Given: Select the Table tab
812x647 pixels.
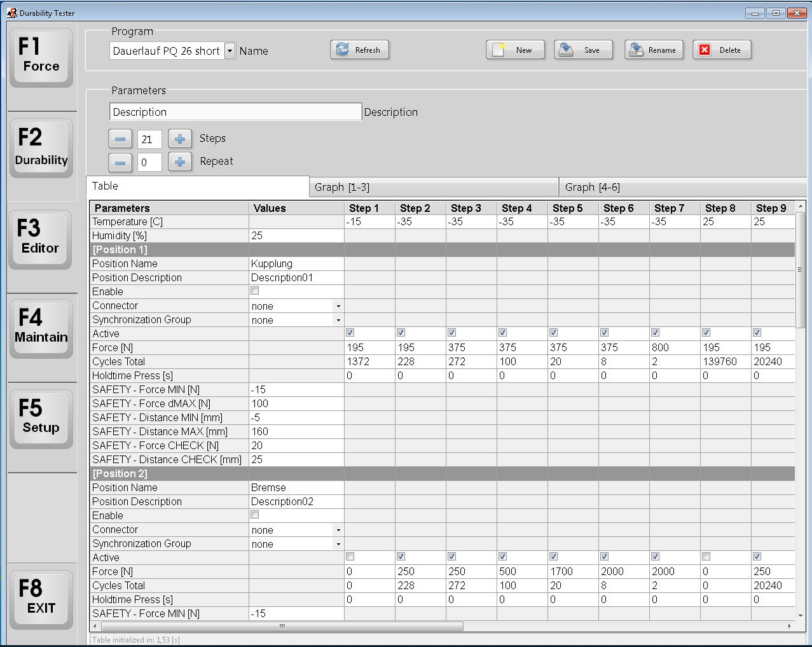Looking at the screenshot, I should 197,186.
